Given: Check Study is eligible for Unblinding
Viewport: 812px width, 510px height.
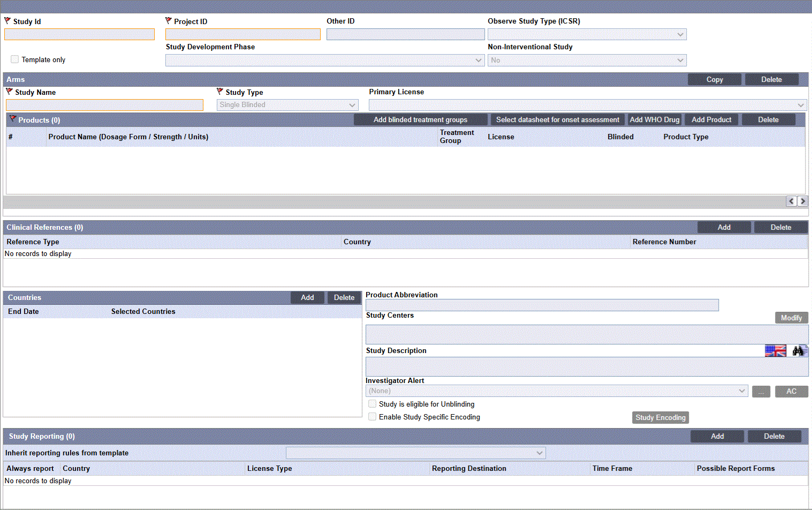Looking at the screenshot, I should [x=372, y=403].
